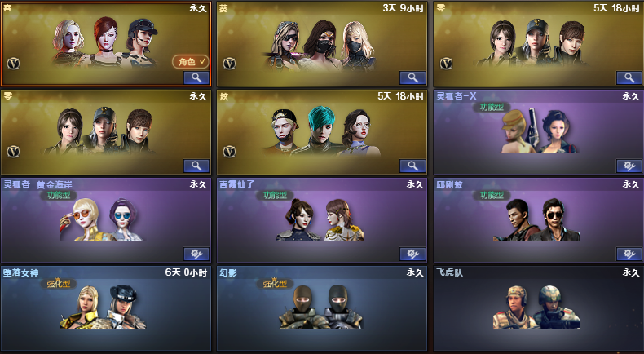Open the magnifier preview on the 炫 card
This screenshot has height=354, width=644.
tap(412, 166)
